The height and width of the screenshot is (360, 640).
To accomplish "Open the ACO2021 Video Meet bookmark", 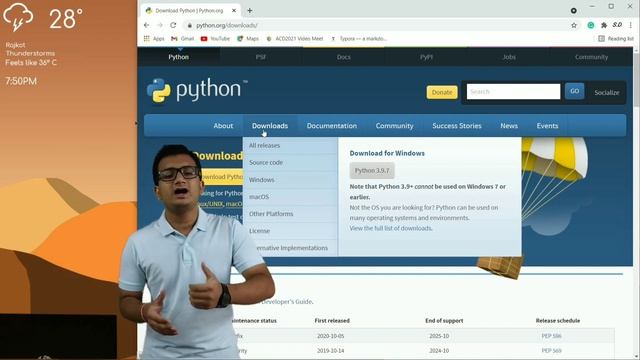I will (294, 39).
